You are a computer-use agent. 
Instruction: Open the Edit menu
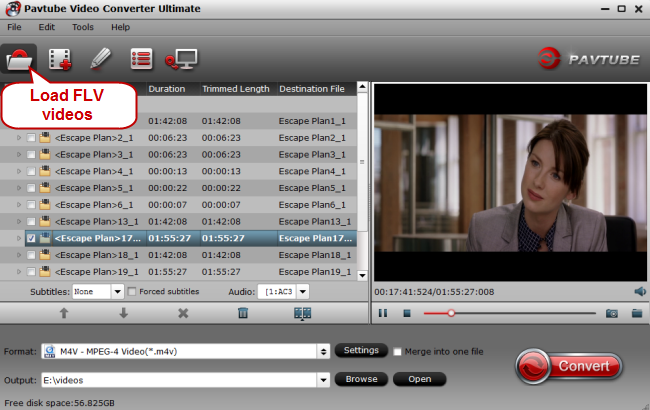(46, 27)
